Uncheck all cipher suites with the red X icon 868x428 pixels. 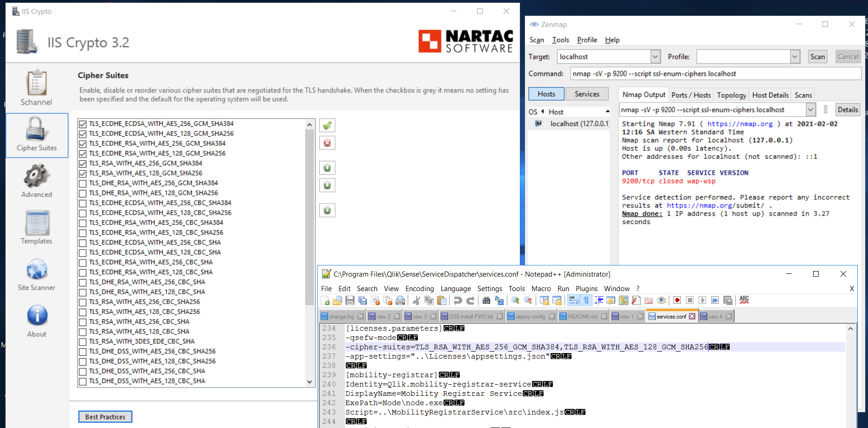[327, 143]
